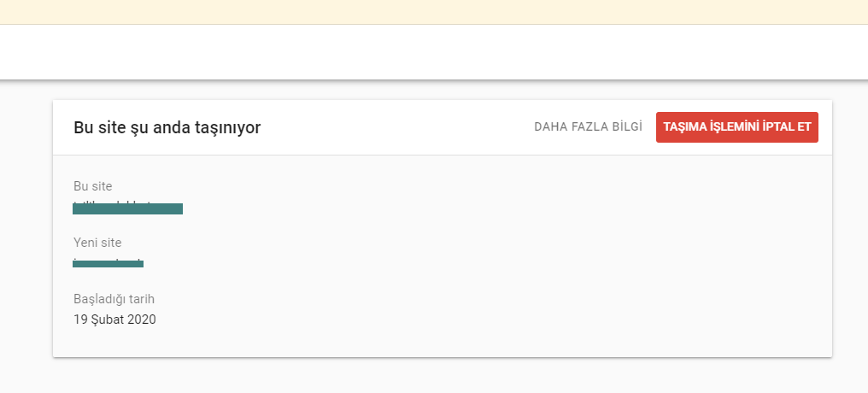Click the 'Yeni site' field label
Image resolution: width=868 pixels, height=393 pixels.
(97, 243)
